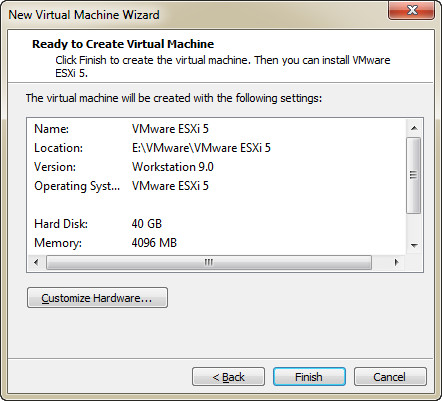Viewport: 442px width, 401px height.
Task: Go back with the Back button
Action: [228, 377]
